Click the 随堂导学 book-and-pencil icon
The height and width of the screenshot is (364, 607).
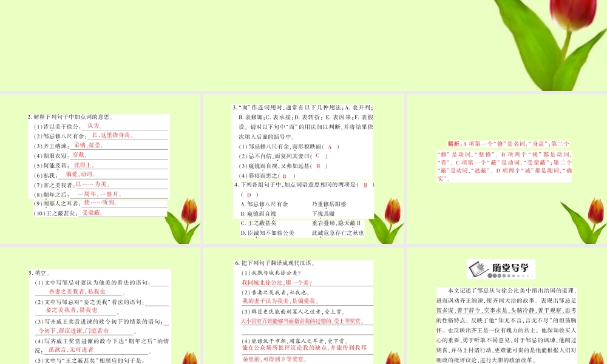point(478,269)
